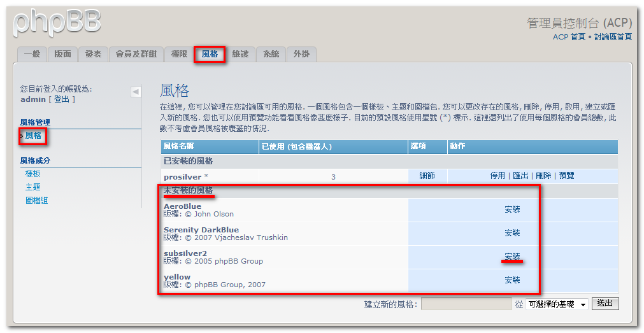Click the AeroBlue style name

click(x=182, y=206)
